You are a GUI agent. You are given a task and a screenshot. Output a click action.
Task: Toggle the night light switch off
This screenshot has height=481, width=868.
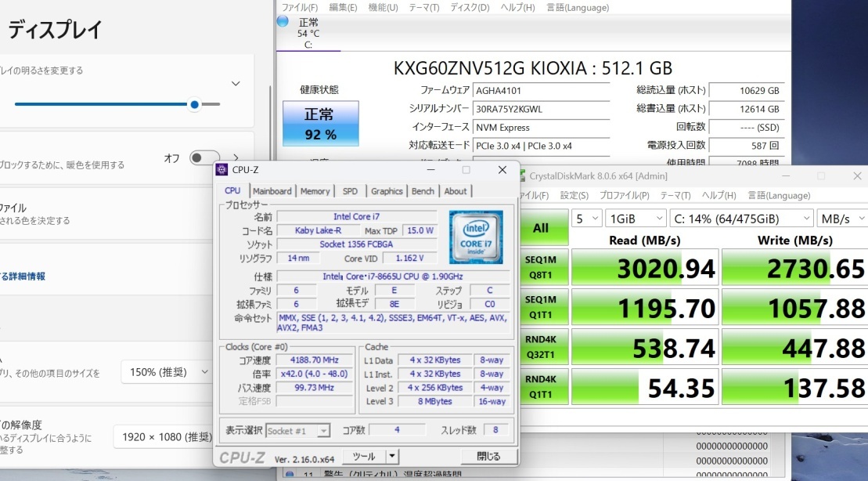[202, 158]
